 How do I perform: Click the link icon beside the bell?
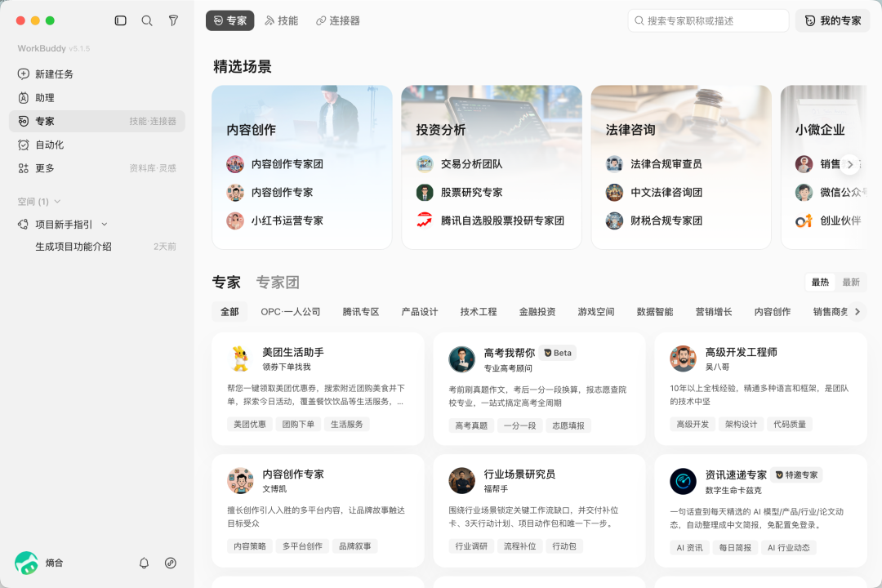[x=171, y=563]
